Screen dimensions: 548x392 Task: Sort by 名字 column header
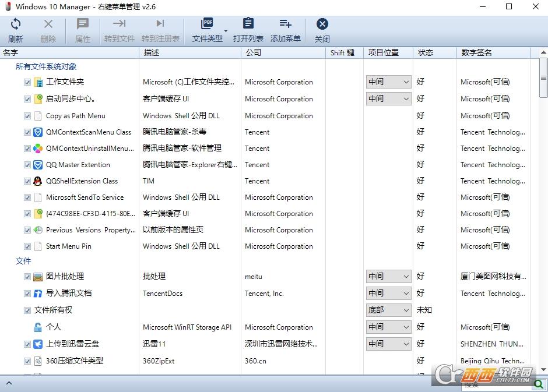click(x=69, y=52)
